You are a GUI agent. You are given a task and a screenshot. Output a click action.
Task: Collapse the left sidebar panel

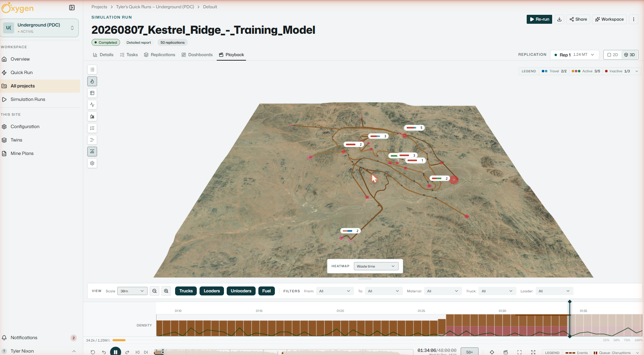pos(72,8)
